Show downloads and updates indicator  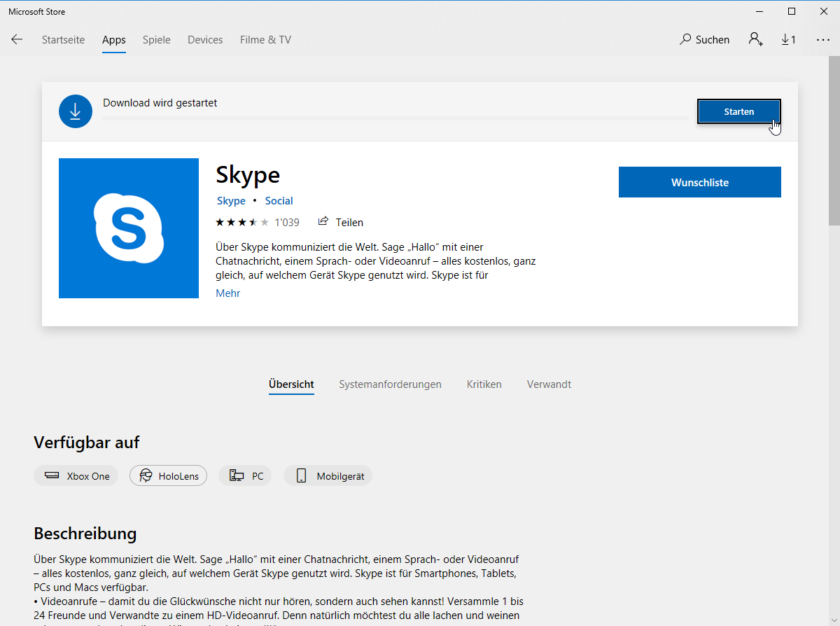[789, 40]
